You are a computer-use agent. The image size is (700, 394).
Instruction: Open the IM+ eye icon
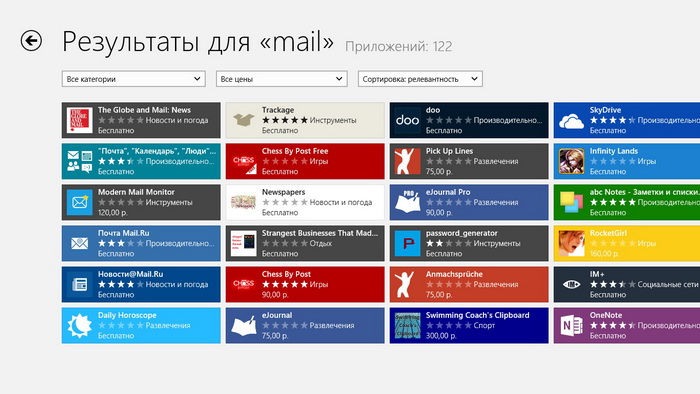(x=571, y=284)
